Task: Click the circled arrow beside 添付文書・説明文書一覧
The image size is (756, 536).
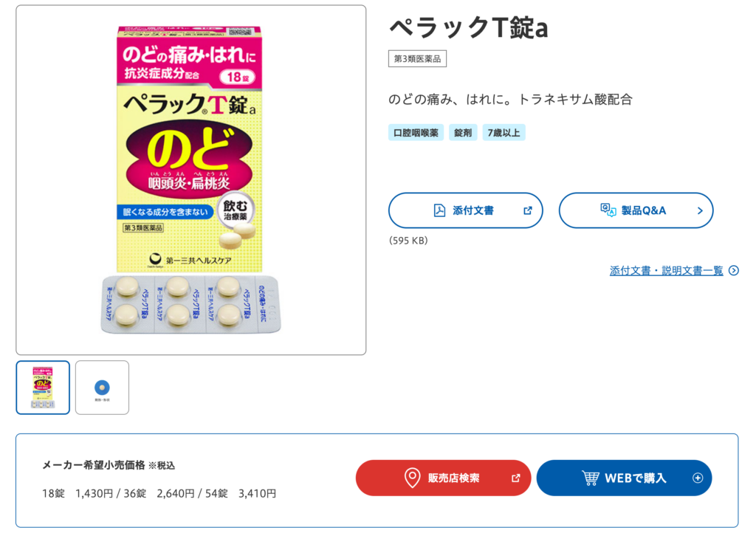Action: tap(732, 270)
